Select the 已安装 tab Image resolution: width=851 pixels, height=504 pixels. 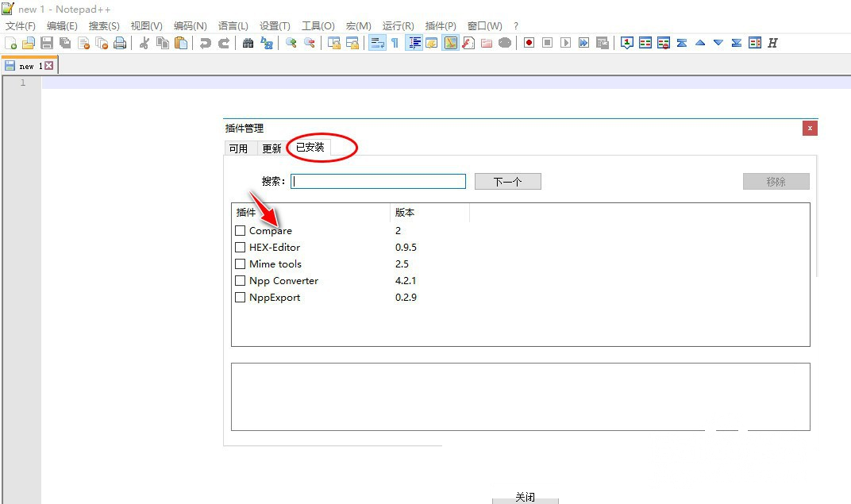310,147
